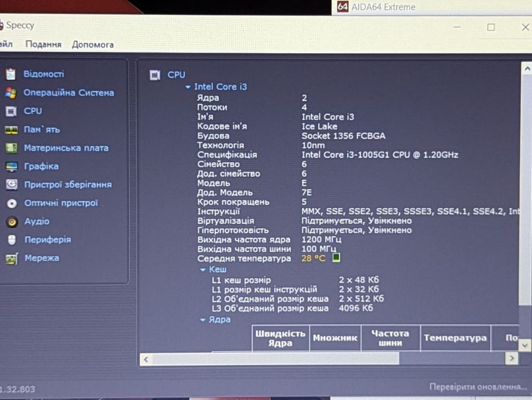Click the vertical scrollbar thumb
Viewport: 532px width, 400px height.
pos(526,190)
